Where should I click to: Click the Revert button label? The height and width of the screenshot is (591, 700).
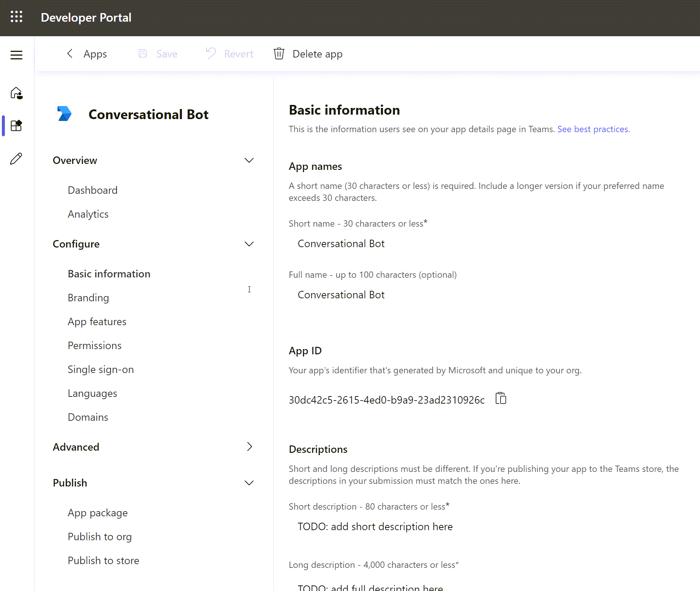coord(239,54)
